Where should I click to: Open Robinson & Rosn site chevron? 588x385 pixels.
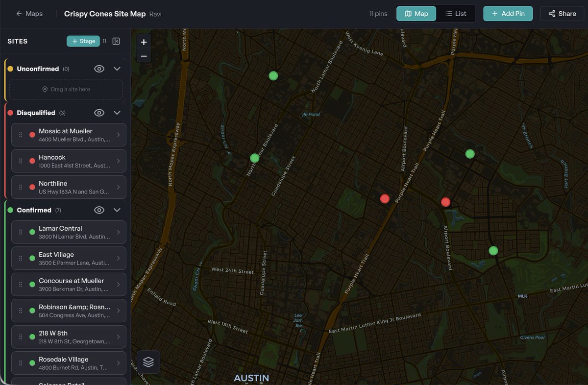click(x=118, y=311)
